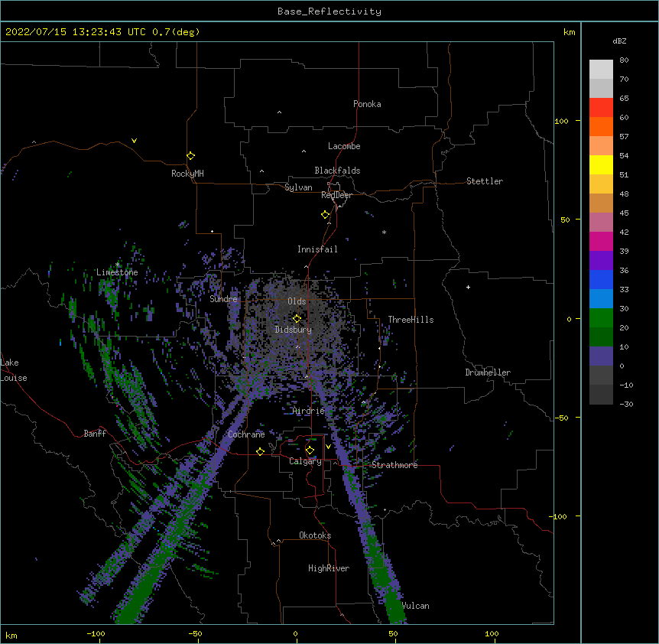Screen dimensions: 659x644
Task: Click the Calgary city label
Action: click(305, 461)
